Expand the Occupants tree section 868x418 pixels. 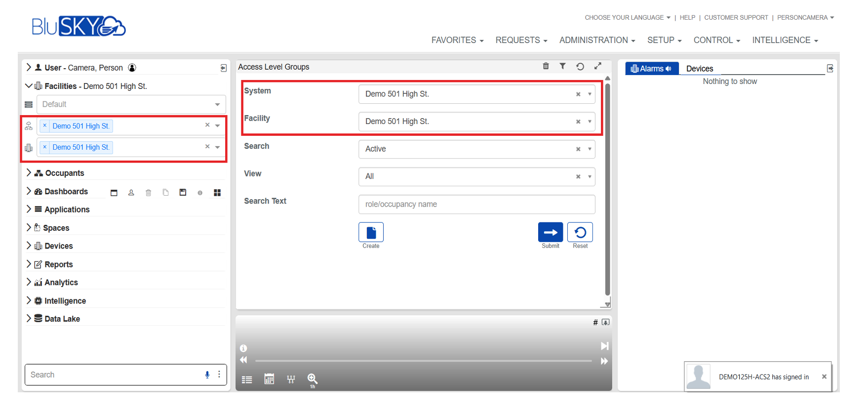pos(29,173)
